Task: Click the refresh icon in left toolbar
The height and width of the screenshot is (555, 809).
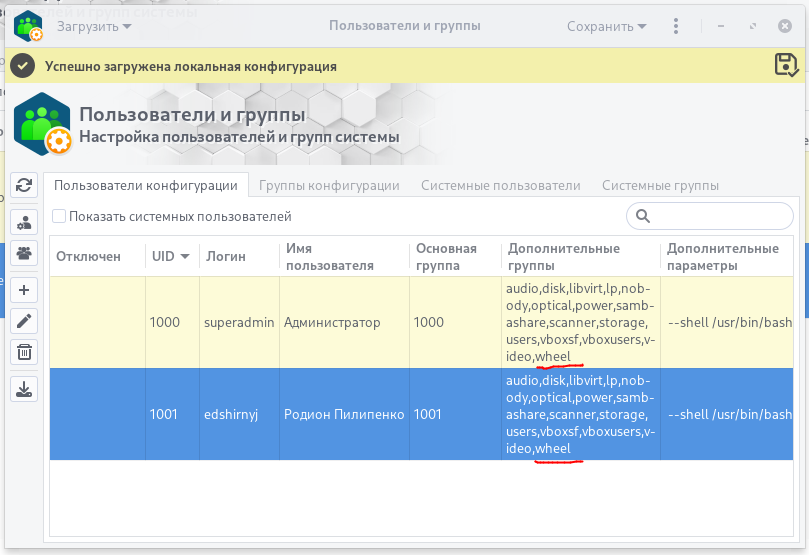Action: [x=25, y=185]
